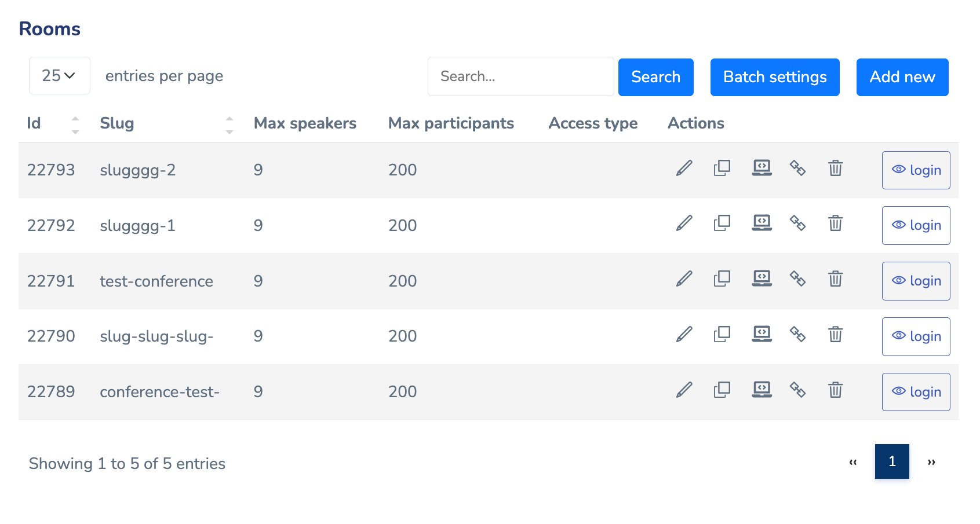This screenshot has width=980, height=524.
Task: Select slug cell test-conference
Action: tap(156, 281)
